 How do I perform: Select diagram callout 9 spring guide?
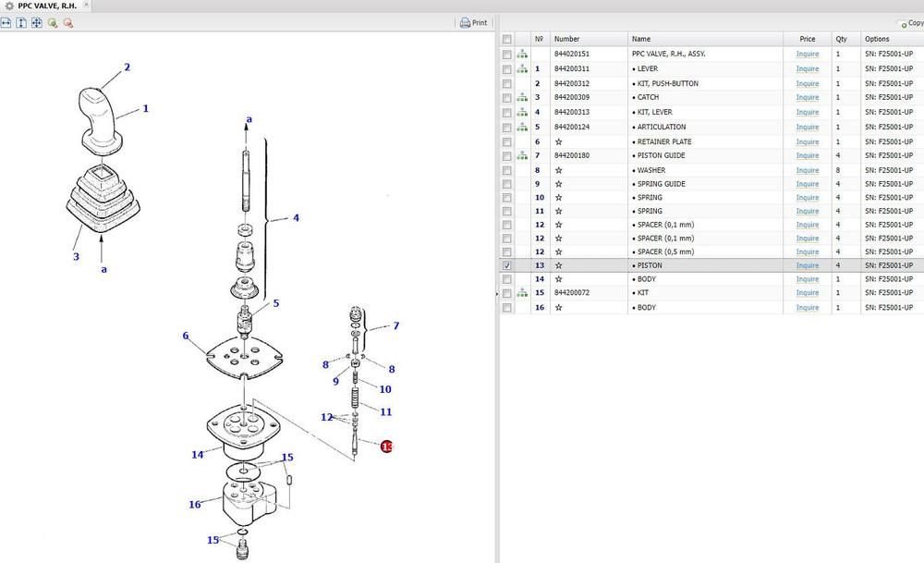336,382
